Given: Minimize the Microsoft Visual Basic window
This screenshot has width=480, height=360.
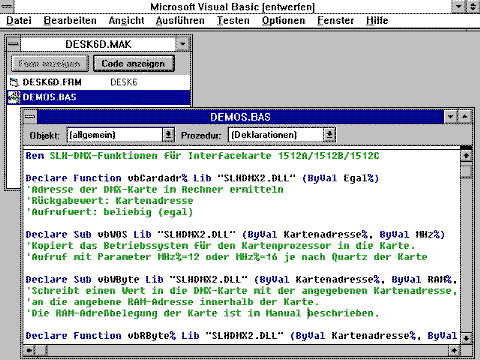Looking at the screenshot, I should [x=459, y=6].
